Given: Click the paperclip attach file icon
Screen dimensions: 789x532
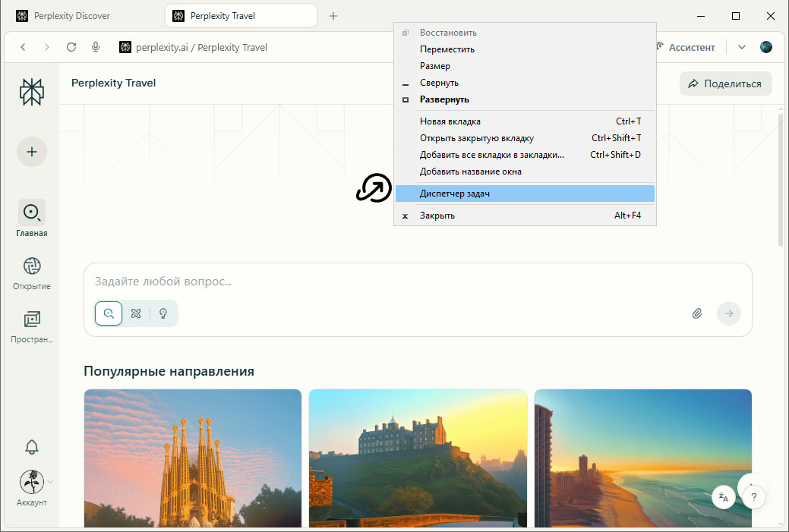Looking at the screenshot, I should 697,313.
